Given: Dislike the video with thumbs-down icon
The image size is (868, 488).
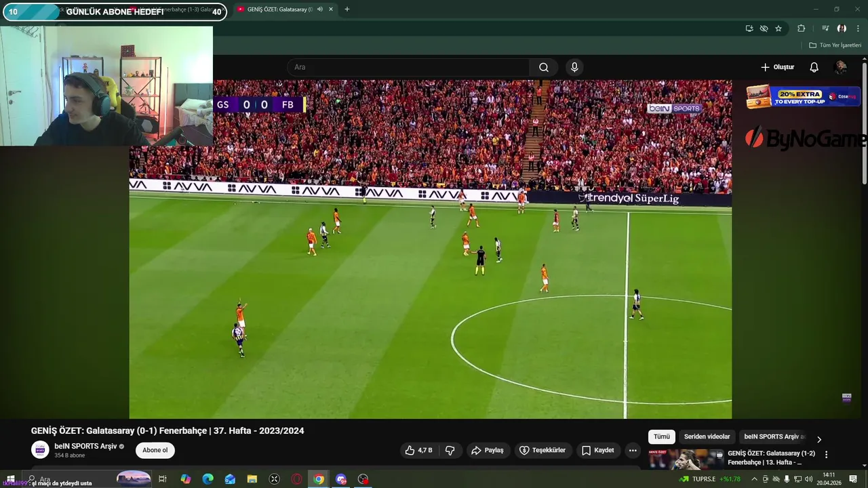Looking at the screenshot, I should click(x=450, y=450).
